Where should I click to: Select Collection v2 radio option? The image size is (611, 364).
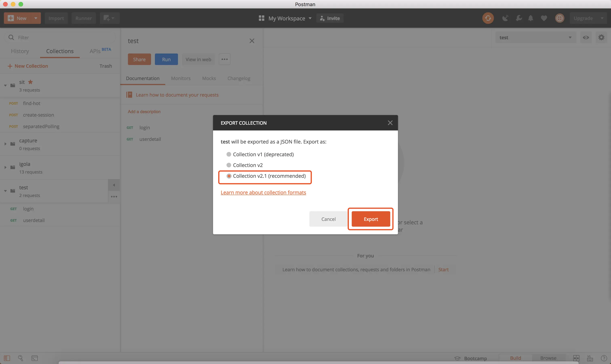[229, 165]
